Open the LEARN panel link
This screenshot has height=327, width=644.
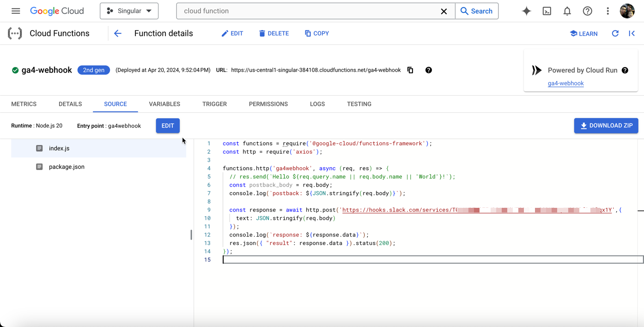(584, 33)
